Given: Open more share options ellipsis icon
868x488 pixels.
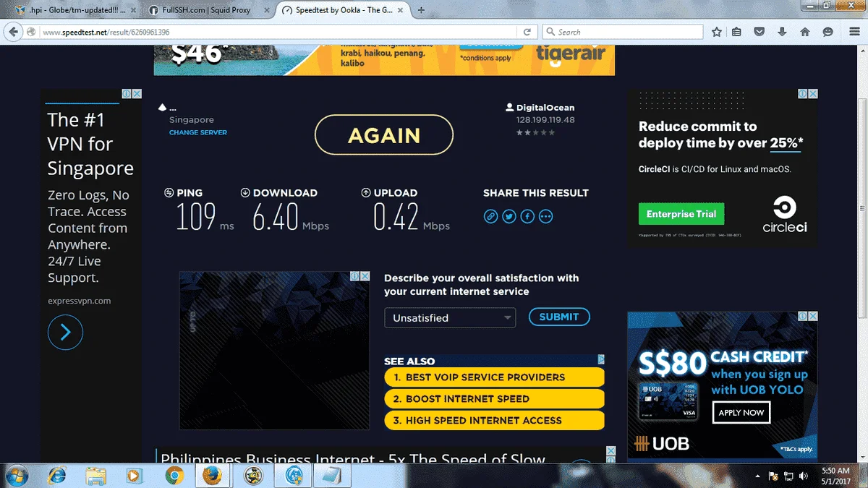Looking at the screenshot, I should [x=546, y=216].
